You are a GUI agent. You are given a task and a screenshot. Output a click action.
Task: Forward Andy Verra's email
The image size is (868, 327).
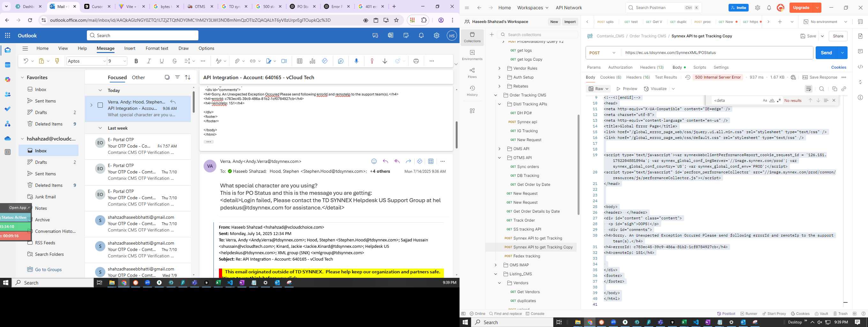[408, 162]
